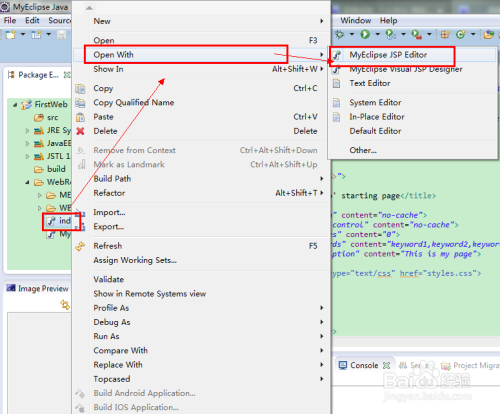
Task: Click the Debug bug toolbar icon
Action: tap(339, 34)
